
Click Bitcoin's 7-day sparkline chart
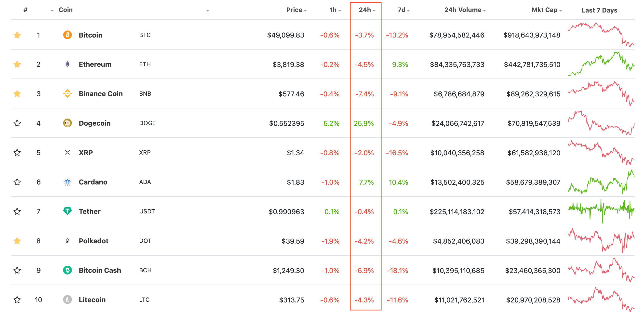pos(601,35)
